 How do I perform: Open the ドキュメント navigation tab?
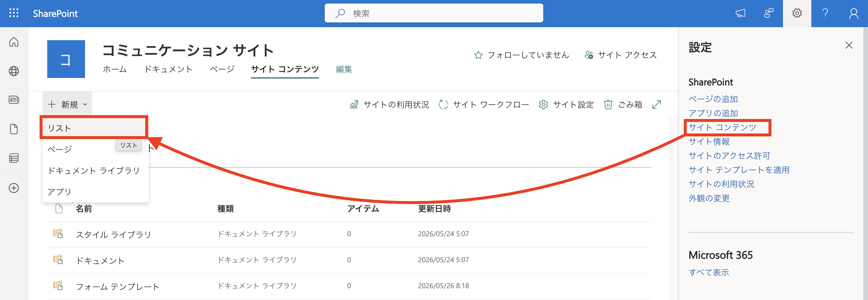[x=169, y=69]
